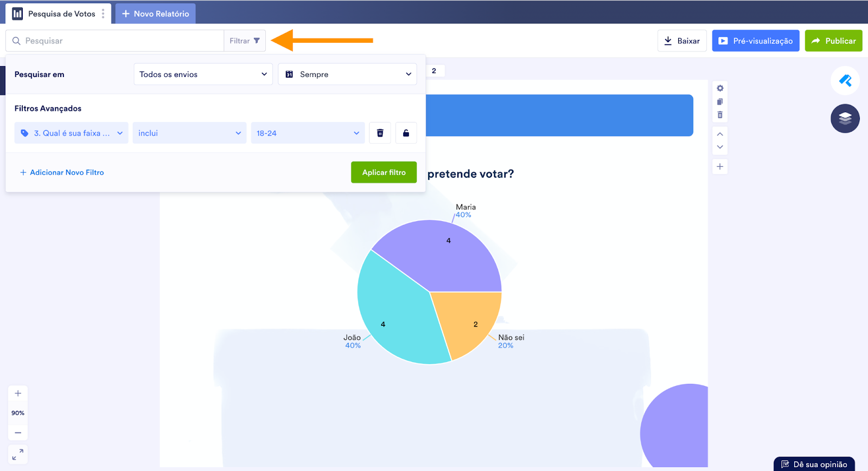868x471 pixels.
Task: Open the inclui condition dropdown
Action: pos(189,133)
